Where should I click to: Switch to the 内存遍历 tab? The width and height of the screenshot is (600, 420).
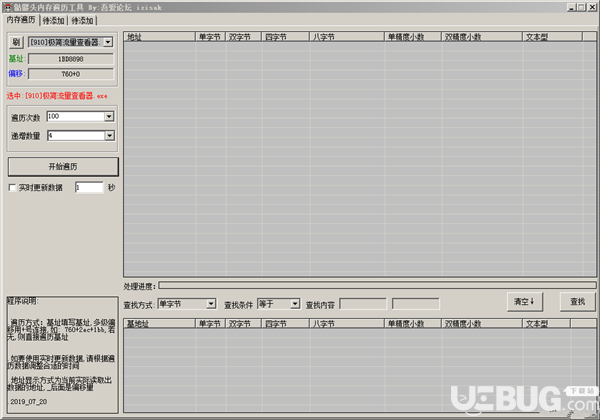coord(21,20)
